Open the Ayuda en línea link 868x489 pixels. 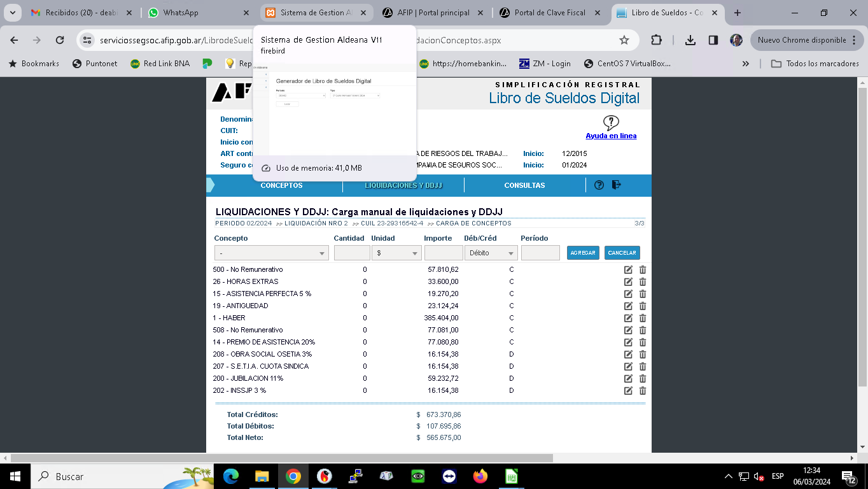610,136
